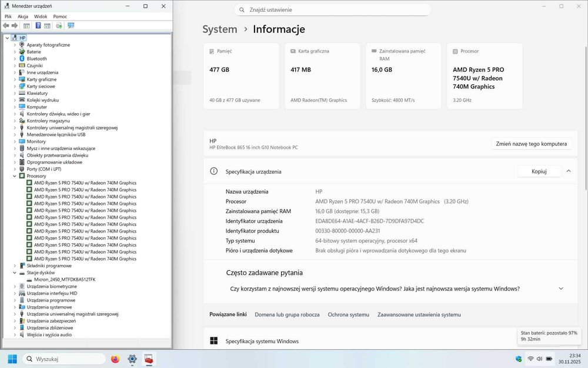Viewport: 588px width, 368px height.
Task: Select the Kolejki wydruku printer icon
Action: point(22,100)
